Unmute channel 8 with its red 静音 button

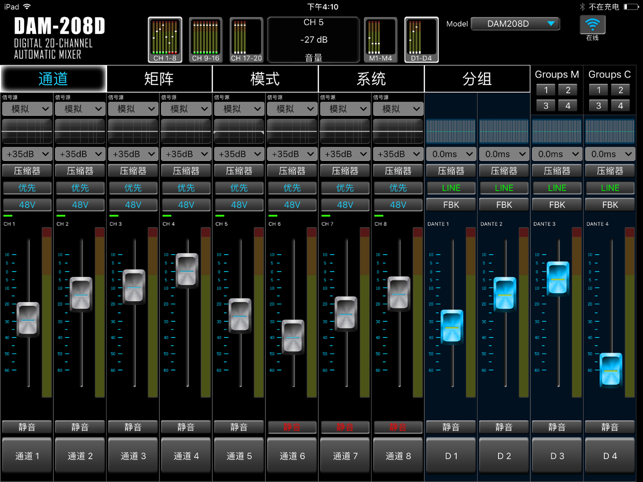pyautogui.click(x=398, y=427)
